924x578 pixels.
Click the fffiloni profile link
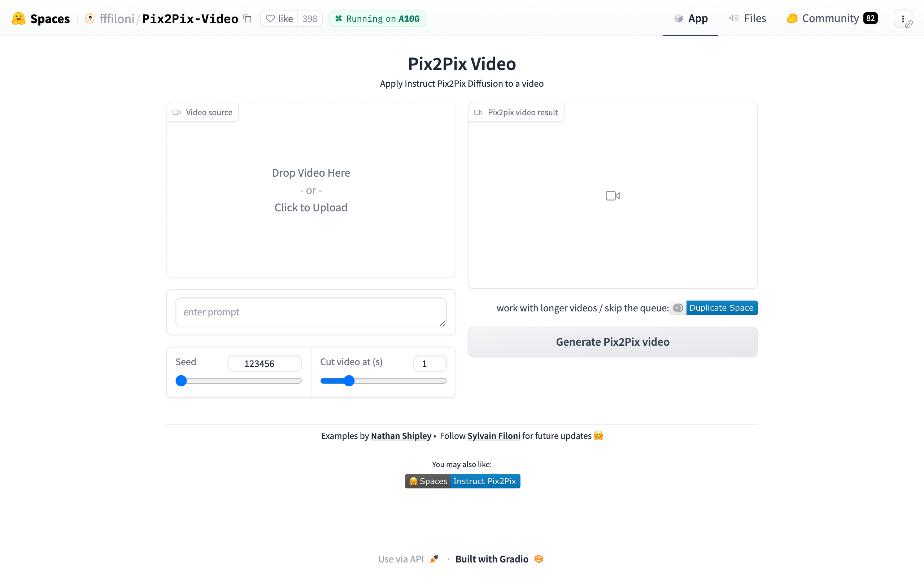(x=117, y=18)
